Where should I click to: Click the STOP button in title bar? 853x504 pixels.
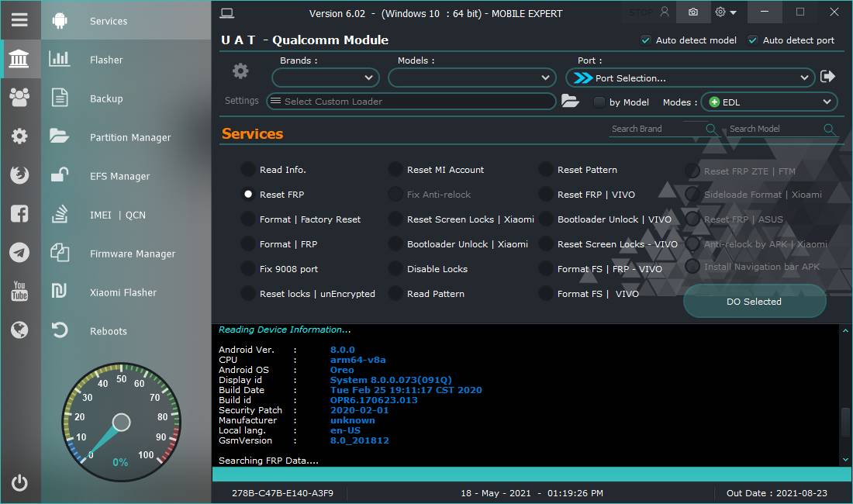(641, 12)
